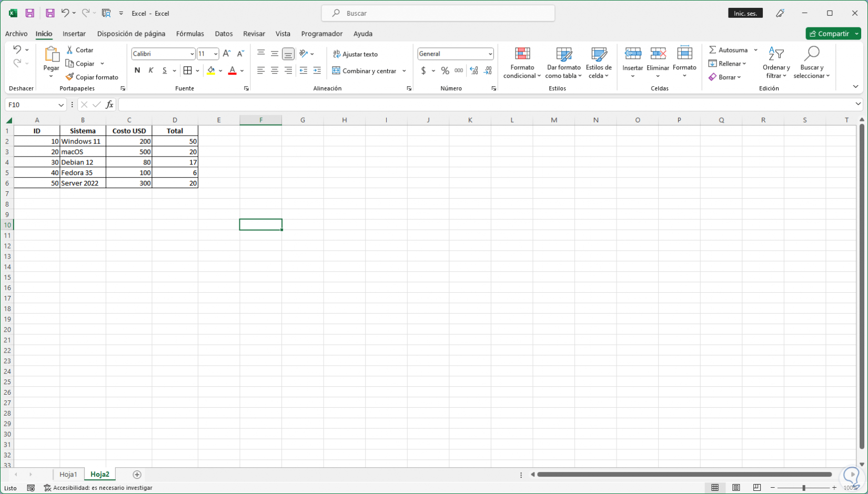Apply thousands separator style
The image size is (868, 494).
tap(459, 70)
